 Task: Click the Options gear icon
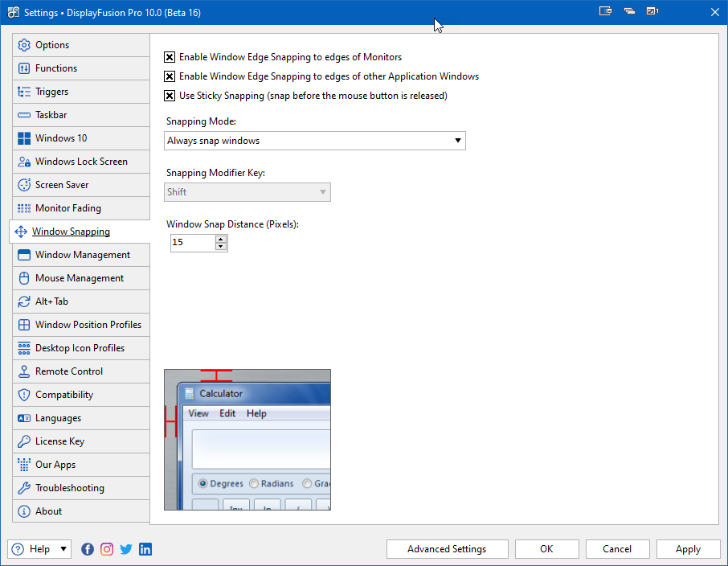click(24, 45)
